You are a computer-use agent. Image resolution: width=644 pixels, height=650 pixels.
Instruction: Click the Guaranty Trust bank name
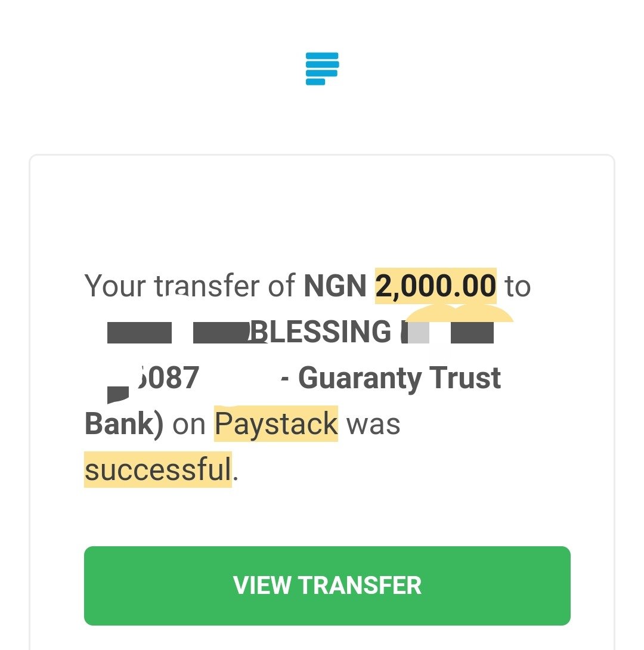tap(400, 379)
